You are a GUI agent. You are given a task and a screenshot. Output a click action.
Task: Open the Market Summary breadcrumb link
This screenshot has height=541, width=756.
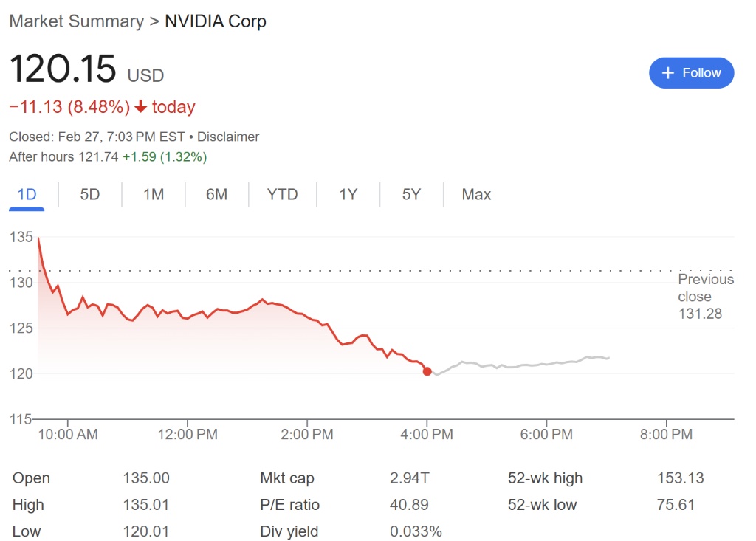pyautogui.click(x=76, y=21)
